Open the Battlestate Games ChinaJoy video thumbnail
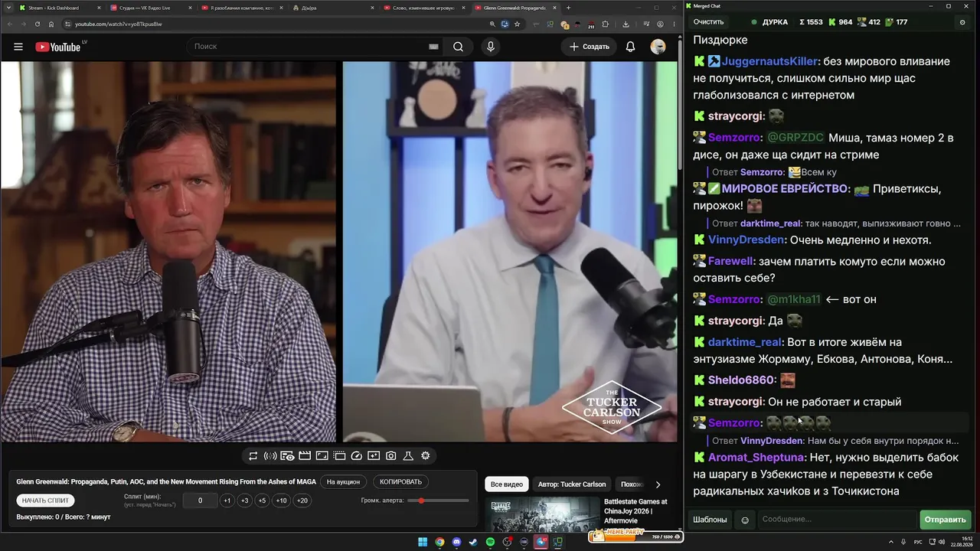Screen dimensions: 980x551 542,515
